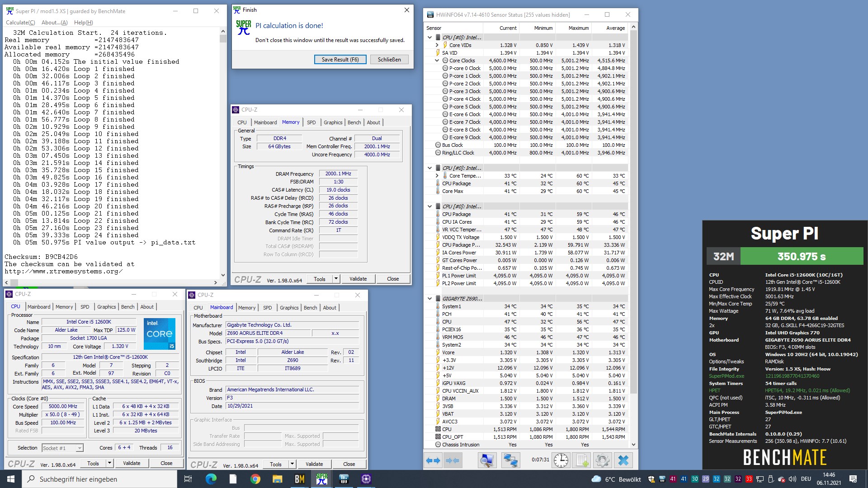Click Save Result (F6) button
This screenshot has width=868, height=488.
coord(340,60)
